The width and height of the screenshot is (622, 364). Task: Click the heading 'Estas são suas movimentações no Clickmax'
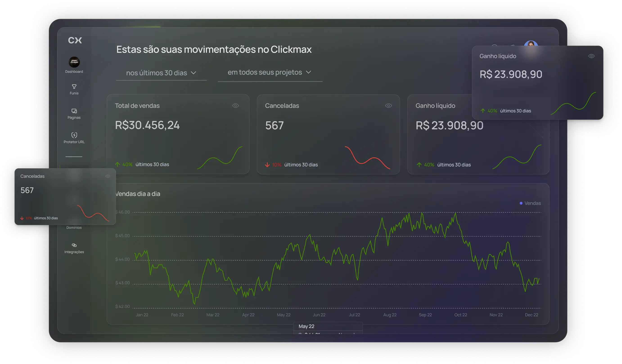coord(214,49)
